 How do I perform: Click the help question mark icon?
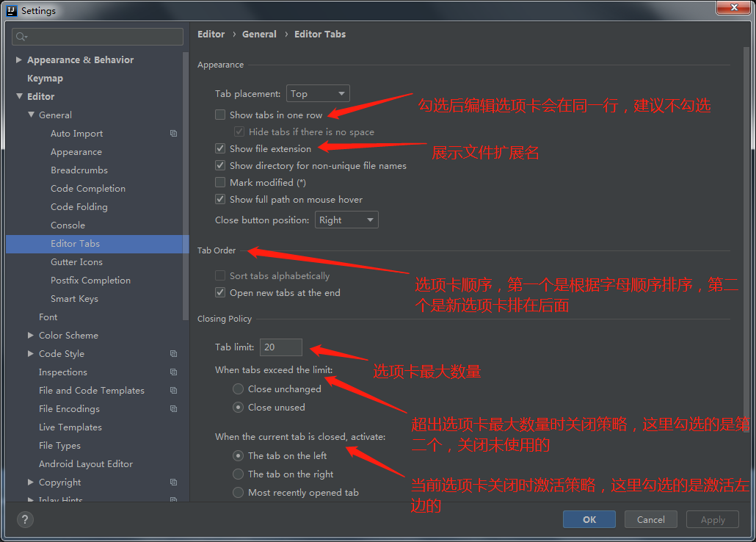24,520
